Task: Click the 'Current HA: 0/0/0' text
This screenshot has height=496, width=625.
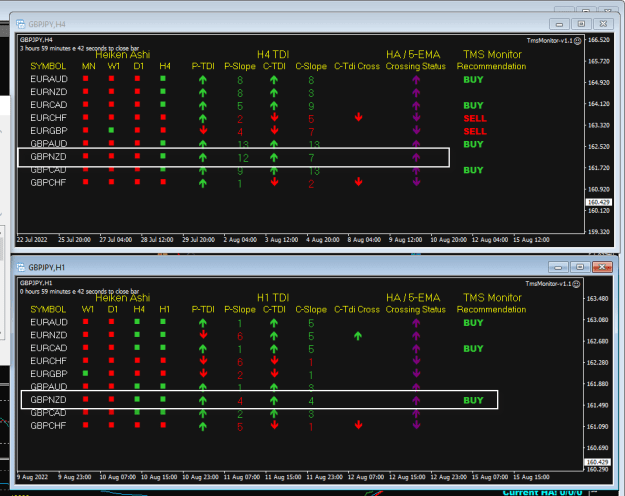Action: 542,492
